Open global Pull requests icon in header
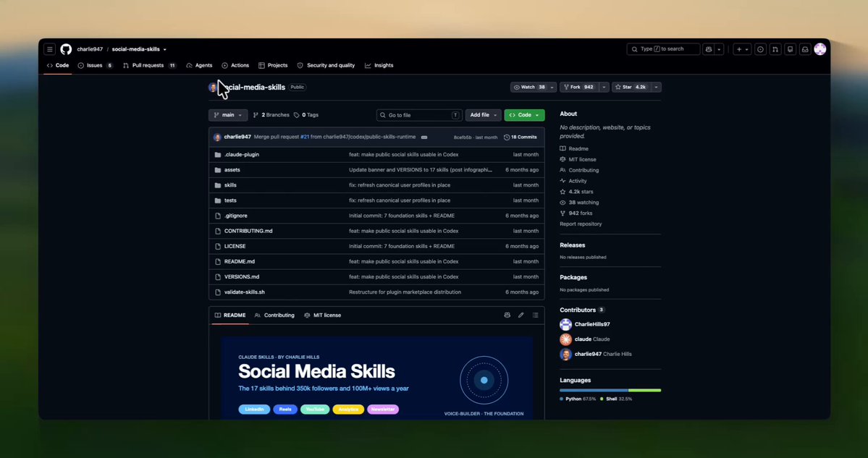The height and width of the screenshot is (458, 868). pyautogui.click(x=775, y=49)
